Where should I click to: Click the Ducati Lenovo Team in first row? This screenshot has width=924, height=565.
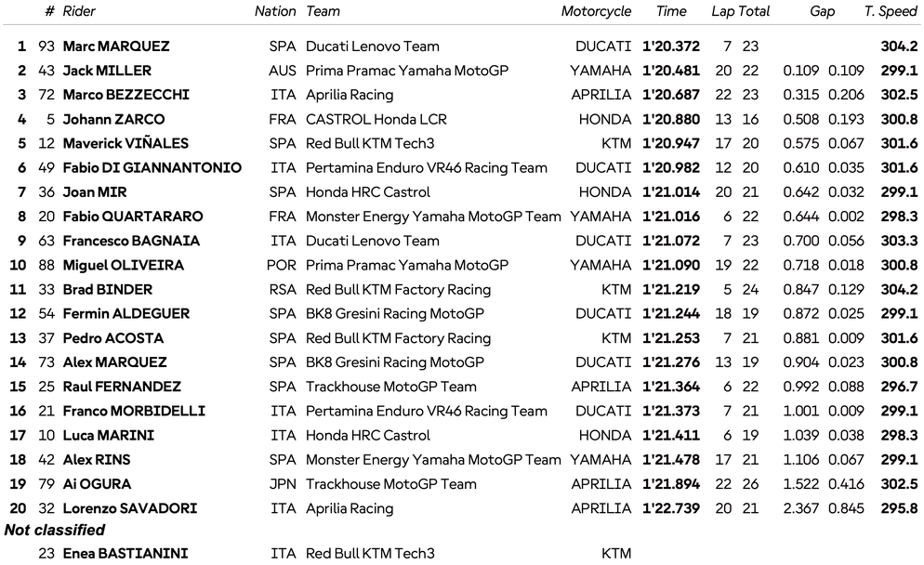373,46
